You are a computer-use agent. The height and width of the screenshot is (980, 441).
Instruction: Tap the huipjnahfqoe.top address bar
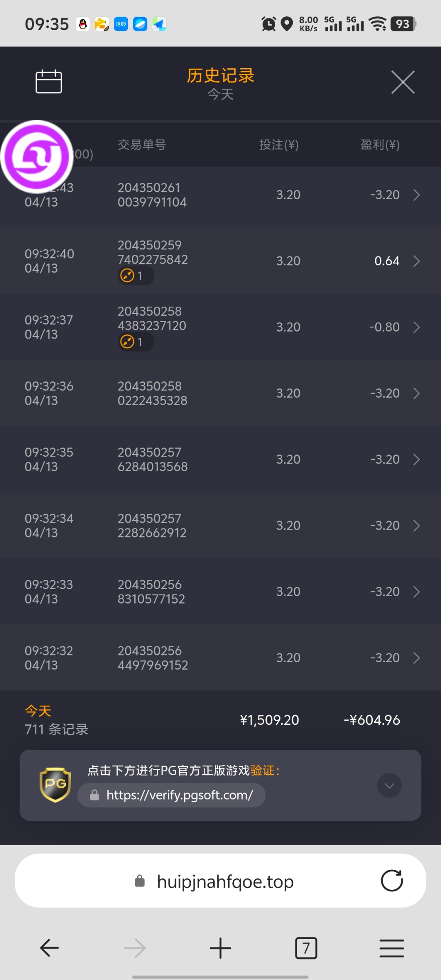(x=225, y=882)
